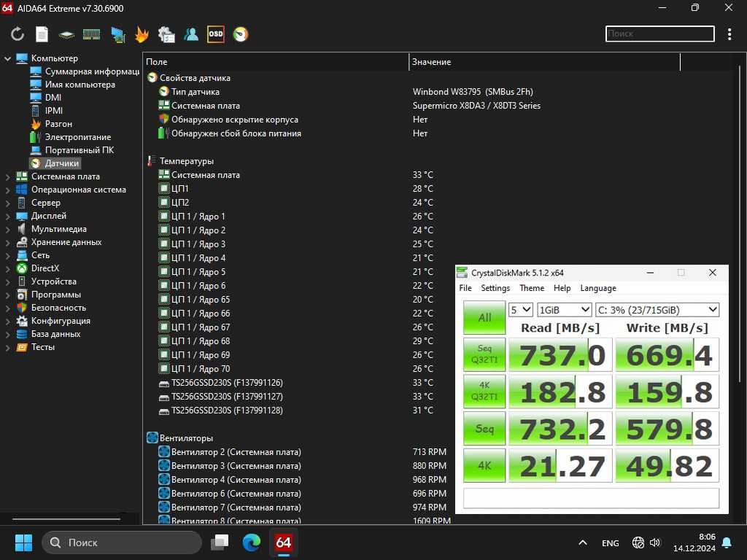Viewport: 747px width, 560px height.
Task: Open the OSD panel toolbar icon
Action: pyautogui.click(x=216, y=34)
